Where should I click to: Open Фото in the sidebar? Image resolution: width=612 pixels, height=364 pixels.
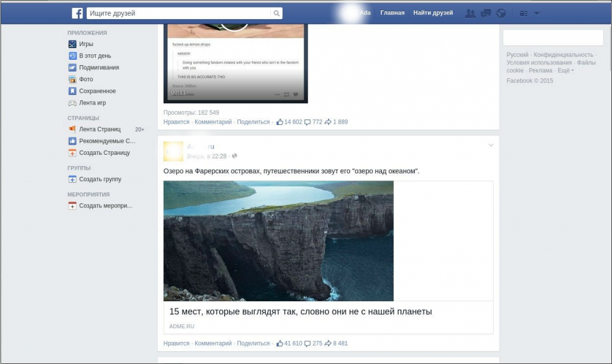(x=86, y=79)
